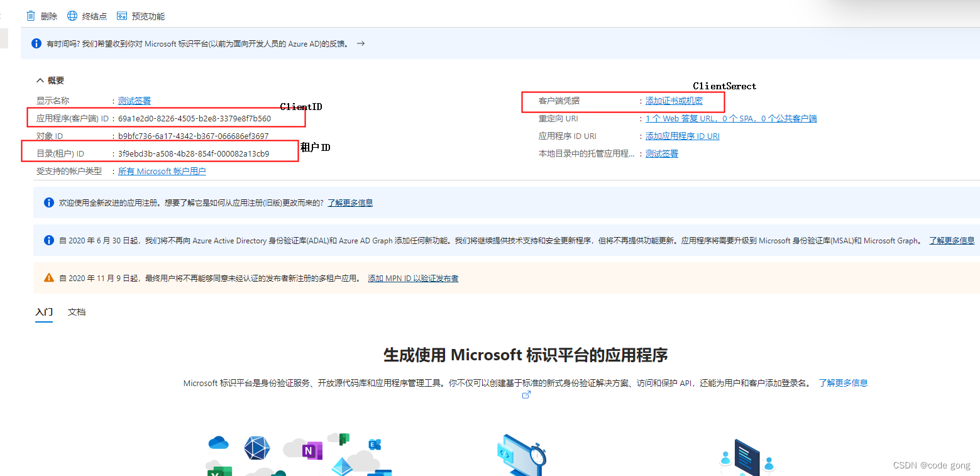
Task: Open 了解更多信息 after the platform description
Action: tap(843, 383)
